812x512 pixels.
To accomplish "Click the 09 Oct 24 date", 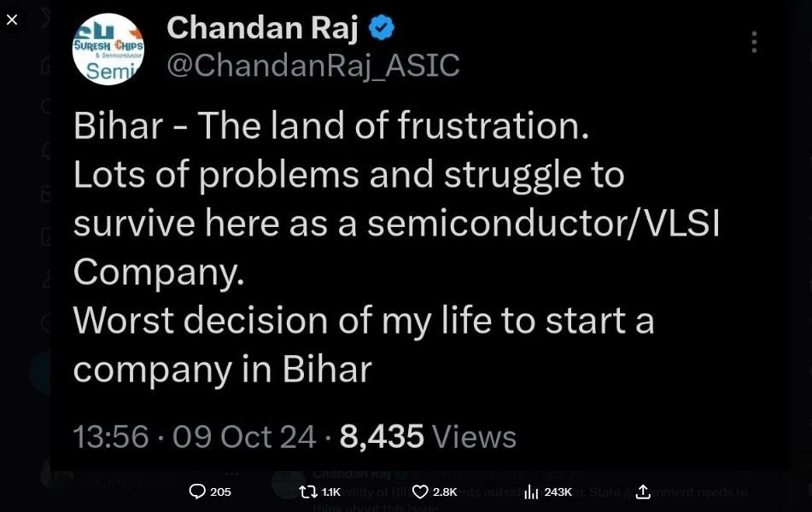I will click(244, 437).
